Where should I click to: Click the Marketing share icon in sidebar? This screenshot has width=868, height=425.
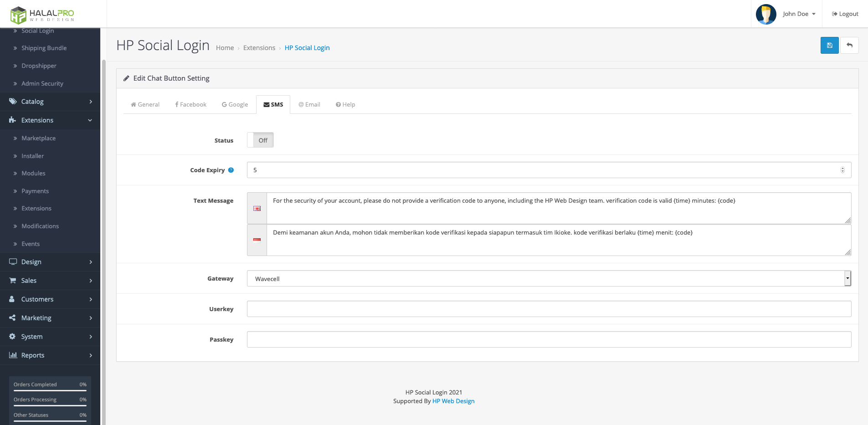12,318
